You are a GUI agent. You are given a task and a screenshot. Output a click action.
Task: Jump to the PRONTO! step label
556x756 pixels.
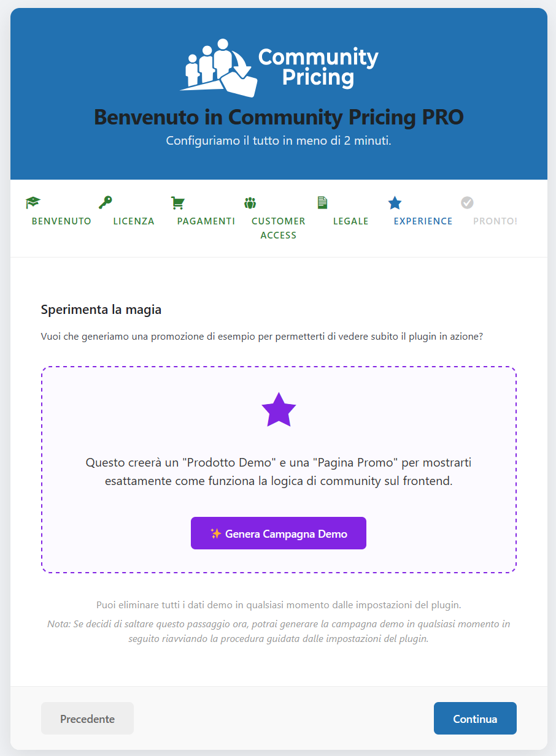point(495,221)
